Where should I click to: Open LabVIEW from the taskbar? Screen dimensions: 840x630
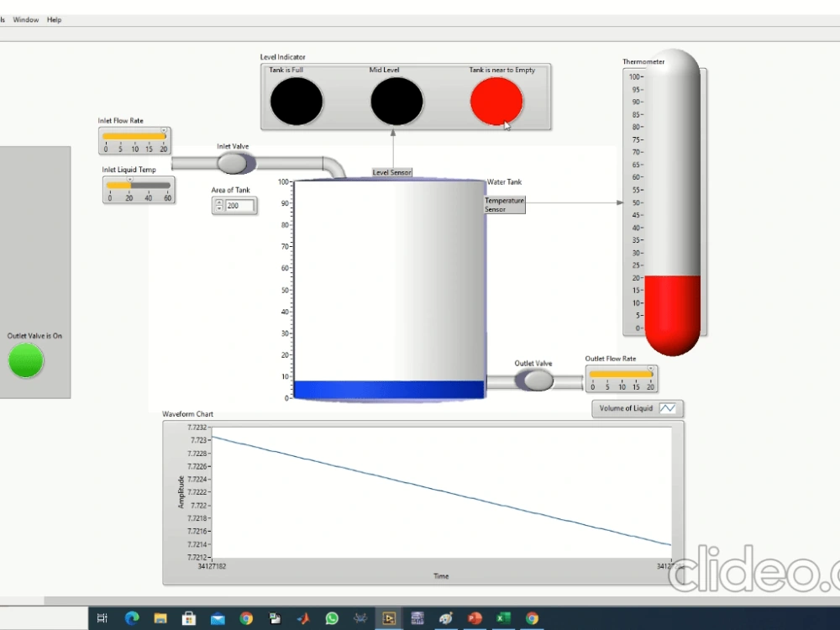[388, 618]
